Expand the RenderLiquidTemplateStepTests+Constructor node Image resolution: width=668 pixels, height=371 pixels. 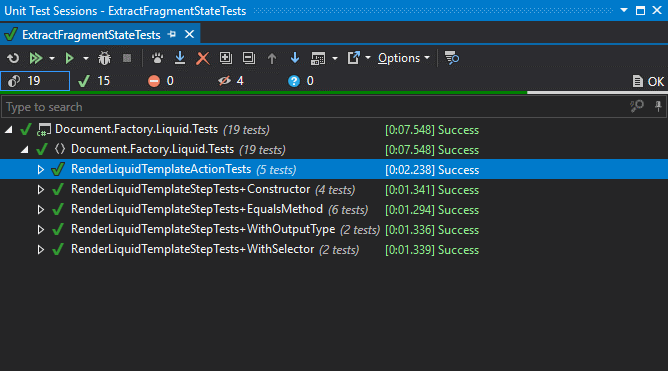[x=40, y=190]
